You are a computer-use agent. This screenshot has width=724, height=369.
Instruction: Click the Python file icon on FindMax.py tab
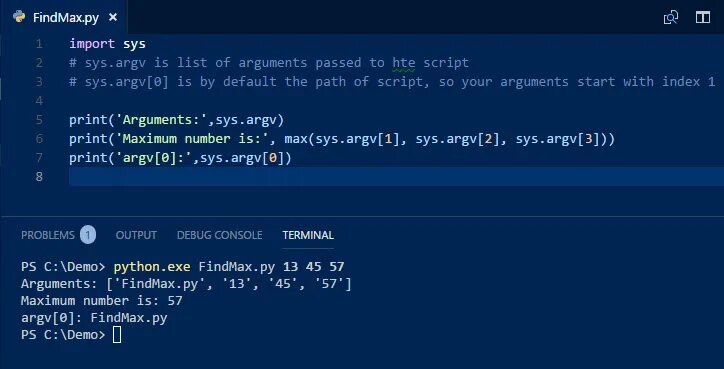pyautogui.click(x=19, y=17)
